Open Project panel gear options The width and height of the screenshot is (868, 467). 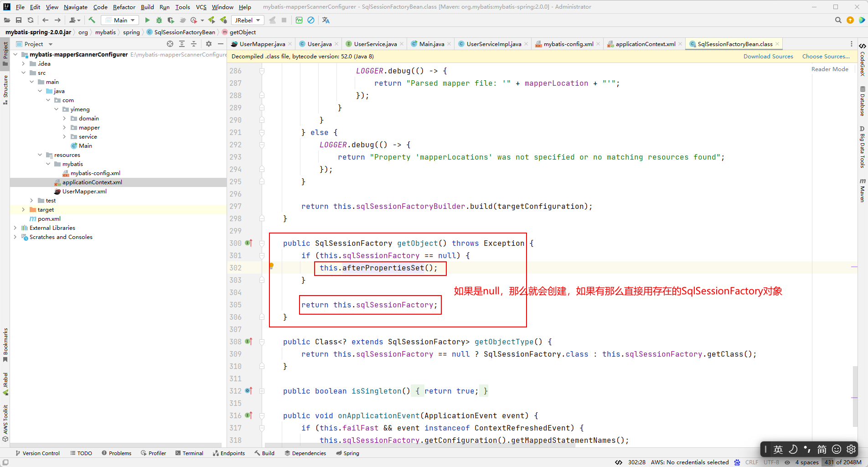coord(209,44)
